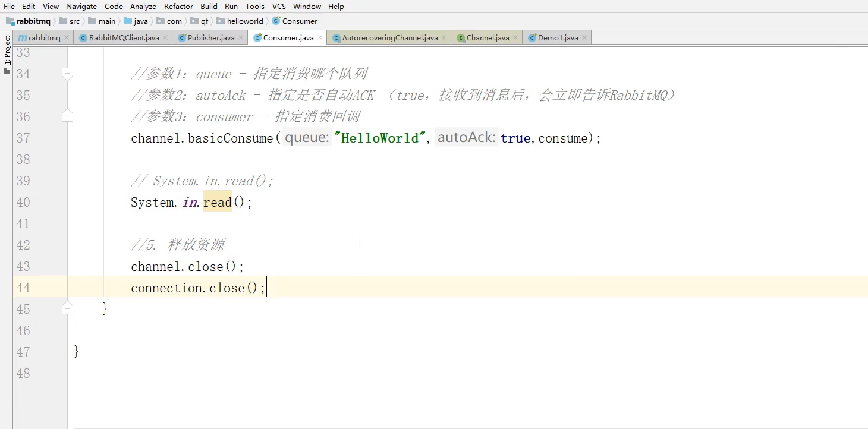Collapse the comment block fold at line 34

[68, 74]
